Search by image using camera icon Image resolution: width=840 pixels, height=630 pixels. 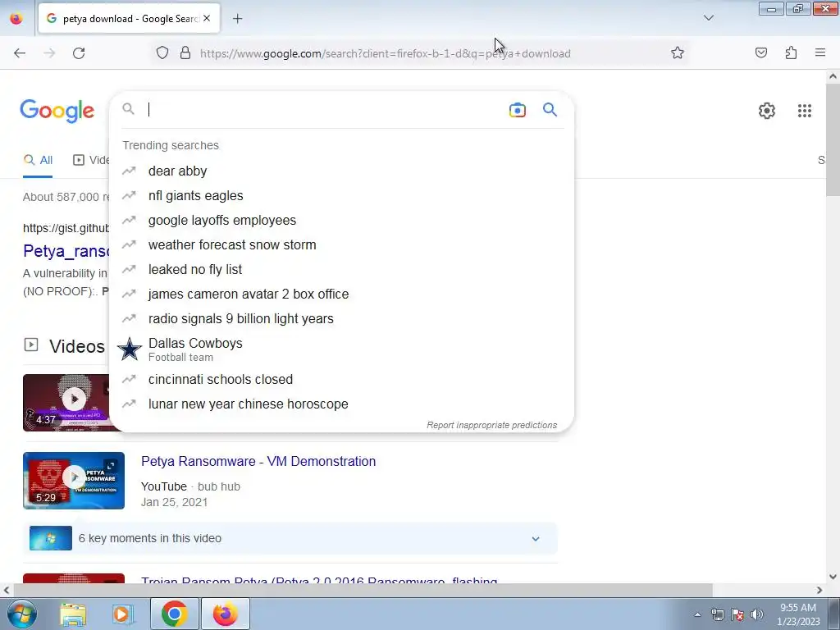[x=517, y=110]
